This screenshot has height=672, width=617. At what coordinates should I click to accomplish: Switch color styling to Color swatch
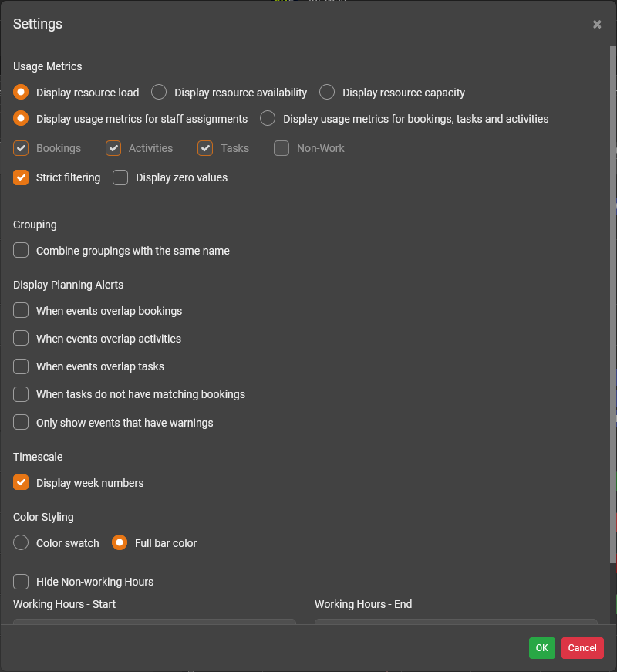pos(22,543)
